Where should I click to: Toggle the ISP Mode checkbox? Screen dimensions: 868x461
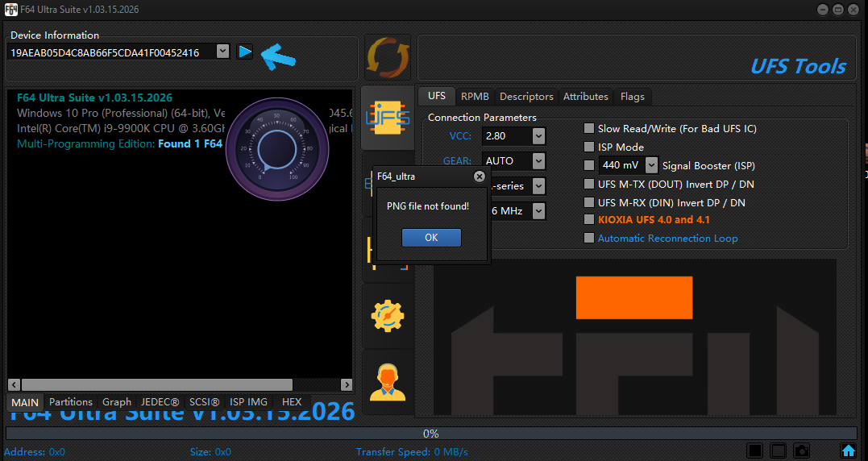coord(589,147)
